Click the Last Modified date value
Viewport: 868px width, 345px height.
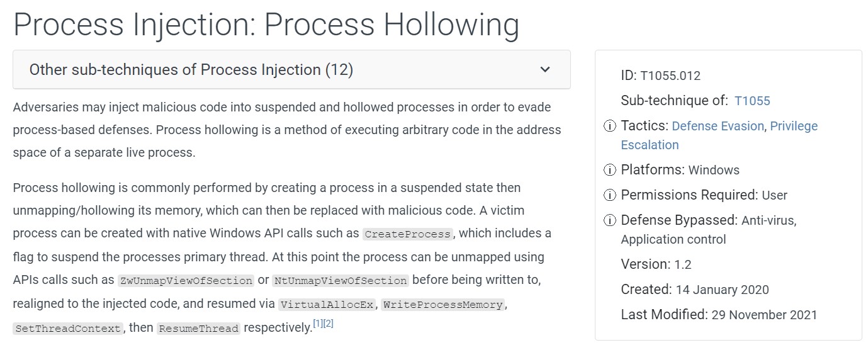pos(764,315)
